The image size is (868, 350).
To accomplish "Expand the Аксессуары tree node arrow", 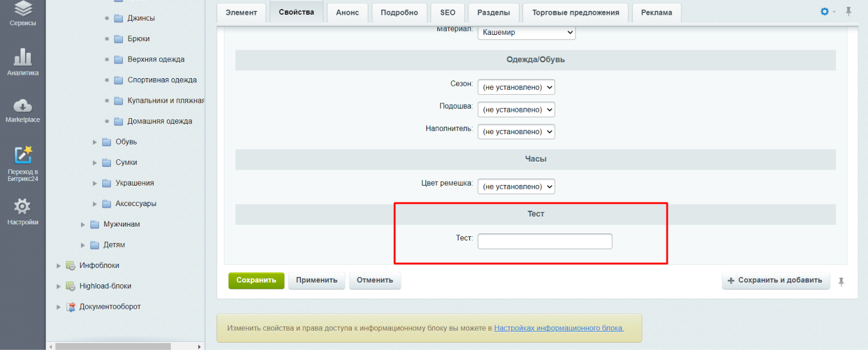I will (95, 203).
